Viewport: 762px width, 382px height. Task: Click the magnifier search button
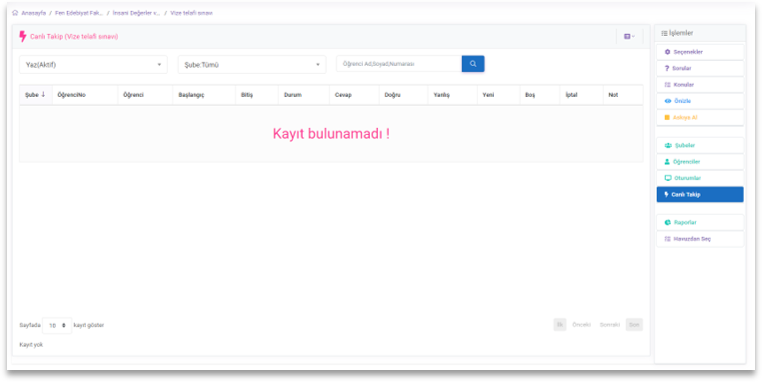coord(473,64)
